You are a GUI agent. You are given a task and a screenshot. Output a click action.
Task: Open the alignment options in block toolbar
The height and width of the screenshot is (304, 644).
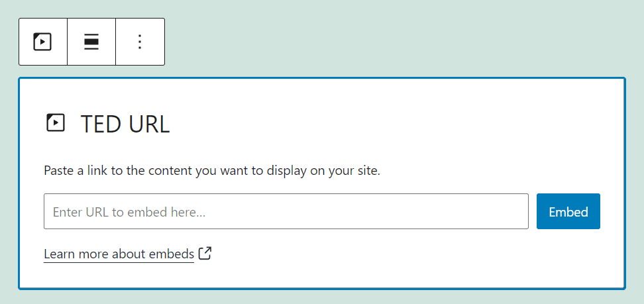[x=91, y=42]
